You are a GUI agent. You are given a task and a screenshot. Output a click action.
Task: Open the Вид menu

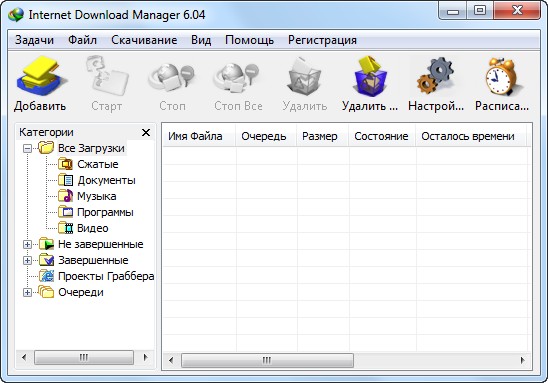[201, 40]
